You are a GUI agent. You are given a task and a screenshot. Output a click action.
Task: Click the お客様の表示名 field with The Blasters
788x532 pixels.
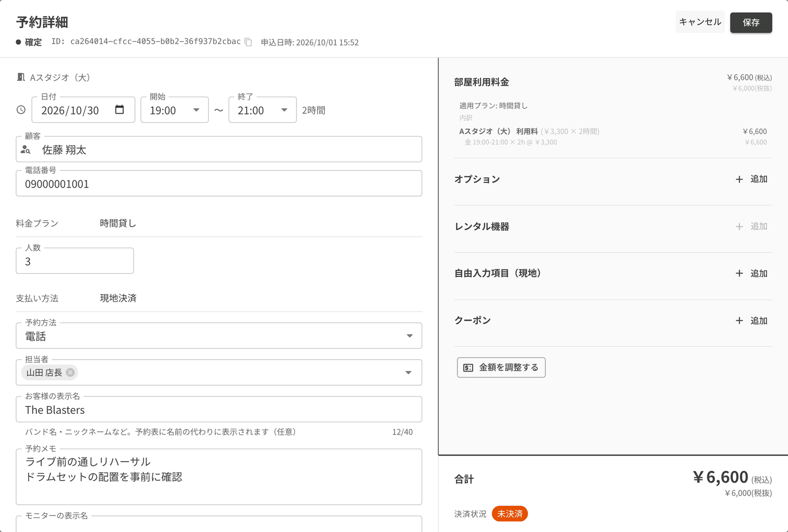coord(219,409)
